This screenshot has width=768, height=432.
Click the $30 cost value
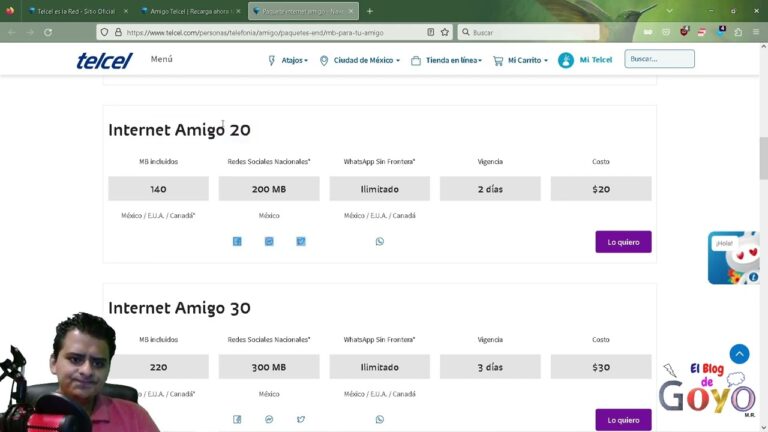point(601,367)
